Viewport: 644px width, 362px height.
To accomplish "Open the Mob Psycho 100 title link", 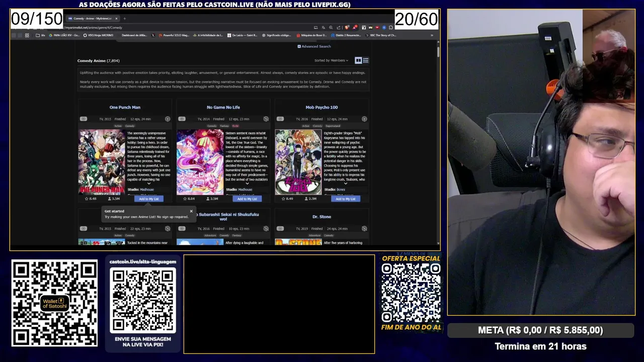I will pyautogui.click(x=321, y=107).
